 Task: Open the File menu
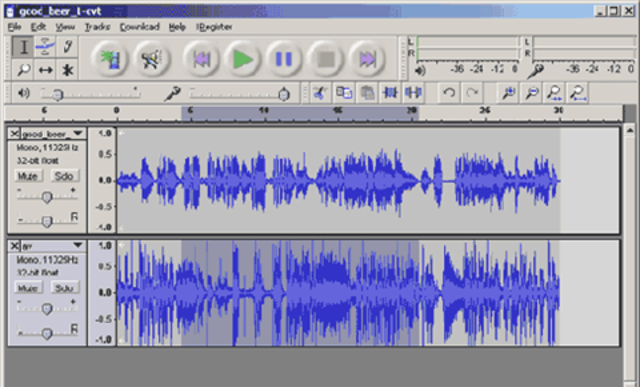pos(14,27)
